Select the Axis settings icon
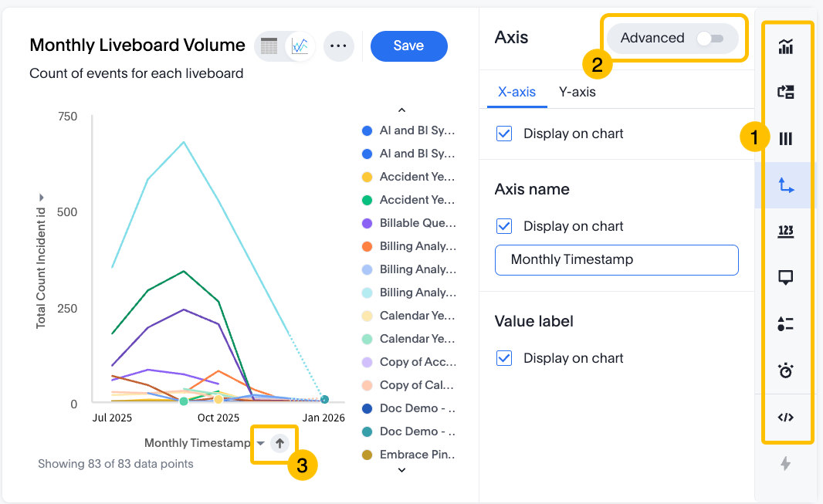This screenshot has width=823, height=504. coord(786,184)
